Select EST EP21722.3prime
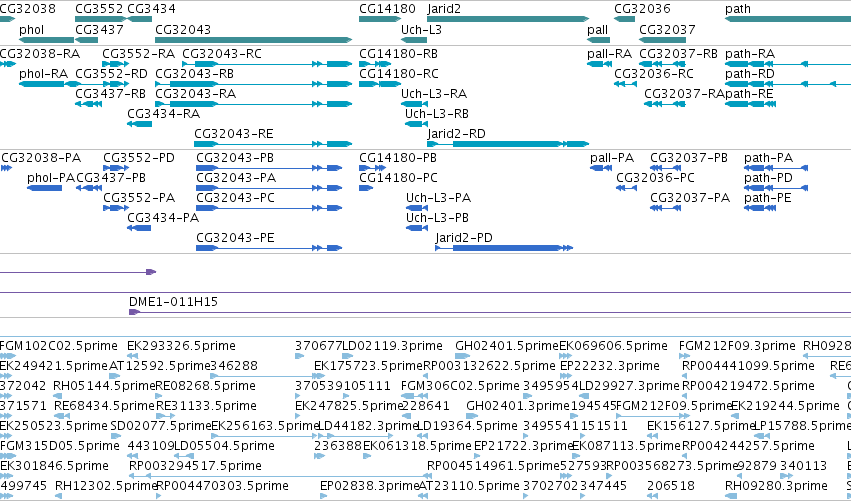 (524, 446)
